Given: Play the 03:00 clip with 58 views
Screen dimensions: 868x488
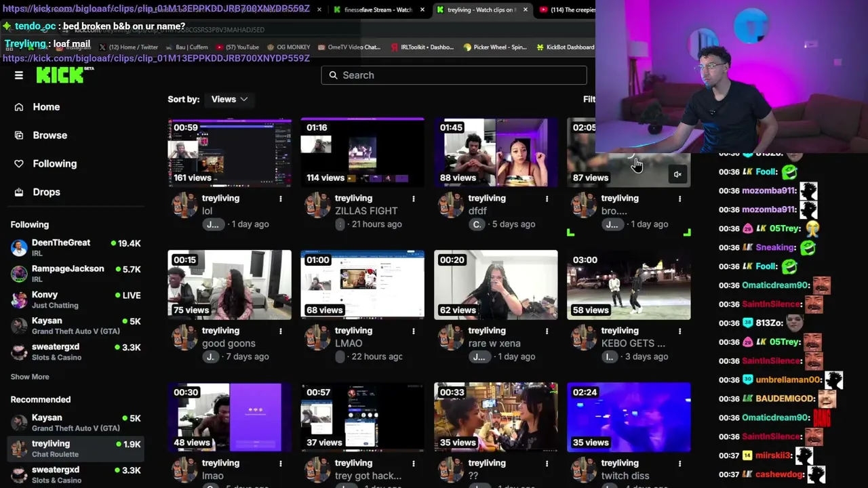Looking at the screenshot, I should [629, 285].
